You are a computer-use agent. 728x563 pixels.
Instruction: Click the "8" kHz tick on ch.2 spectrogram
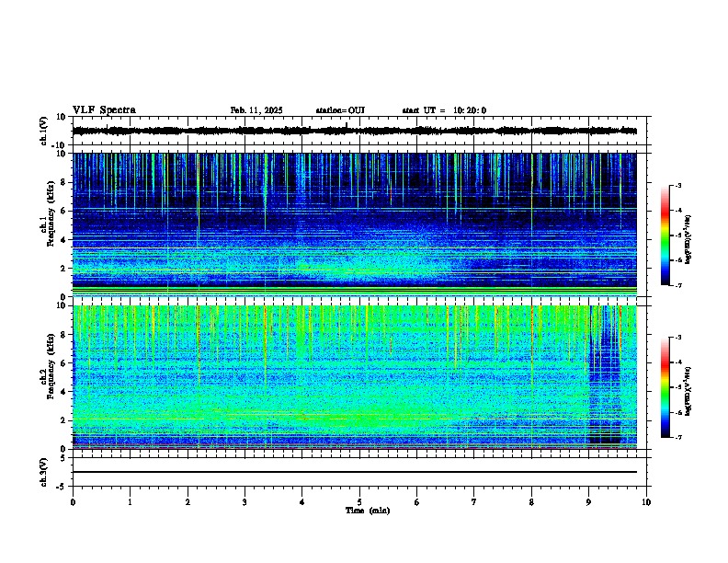pyautogui.click(x=64, y=335)
